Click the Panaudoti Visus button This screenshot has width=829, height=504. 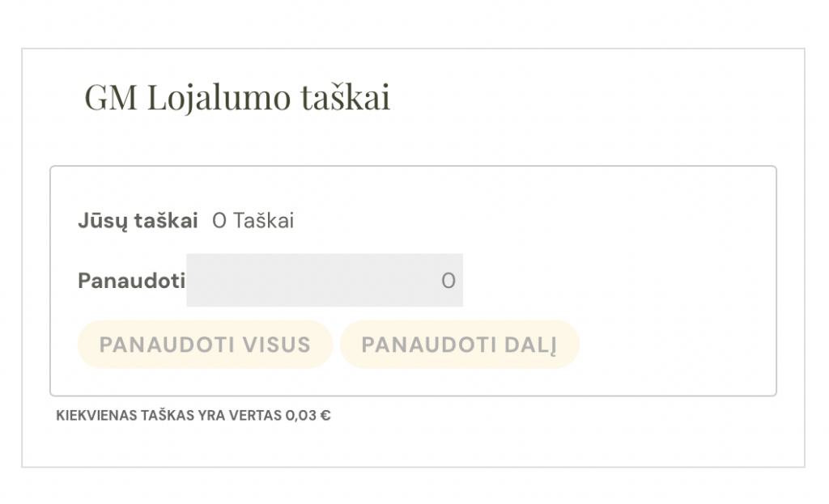pos(205,345)
